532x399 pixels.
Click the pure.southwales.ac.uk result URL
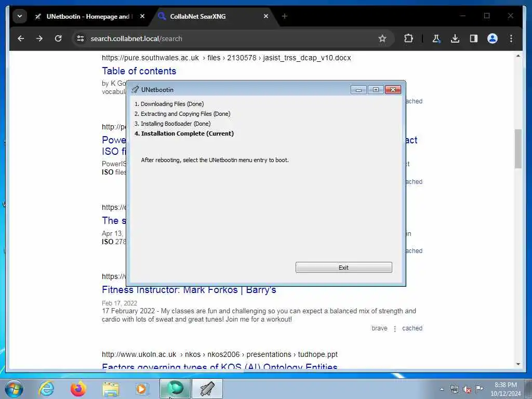coord(227,58)
